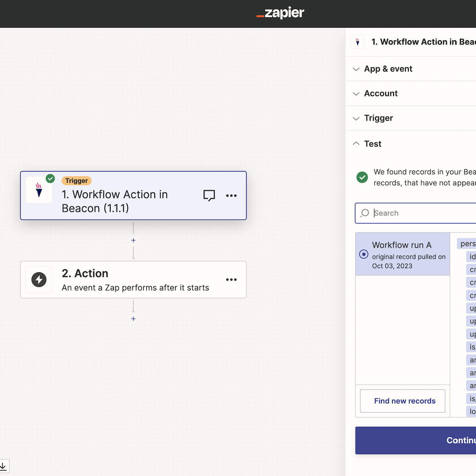Click the 'id' field tag in record data
The image size is (476, 476).
(471, 257)
